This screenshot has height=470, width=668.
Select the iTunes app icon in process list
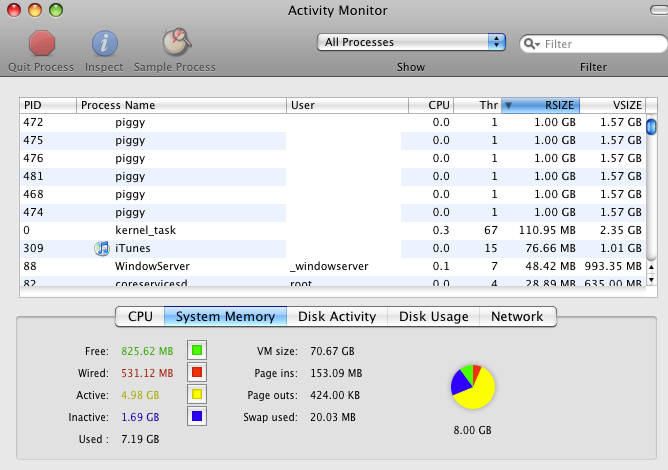pyautogui.click(x=102, y=248)
